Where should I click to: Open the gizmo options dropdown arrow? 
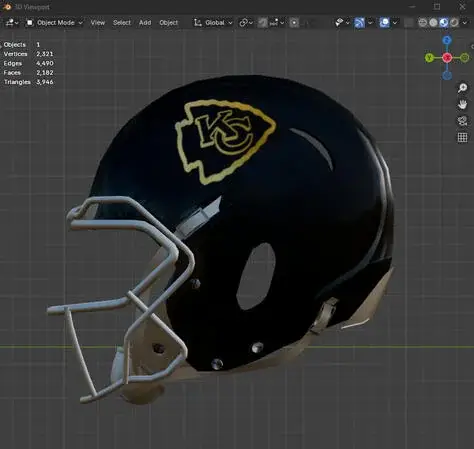(x=370, y=23)
